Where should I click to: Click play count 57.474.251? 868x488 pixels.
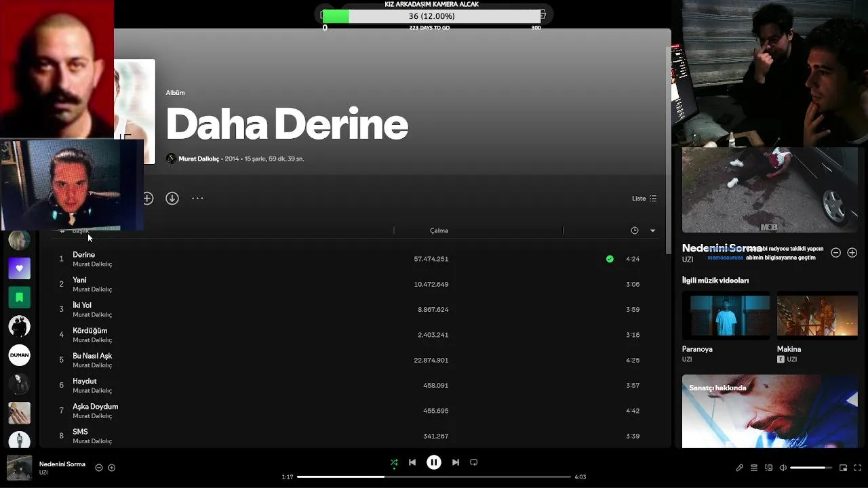point(431,259)
